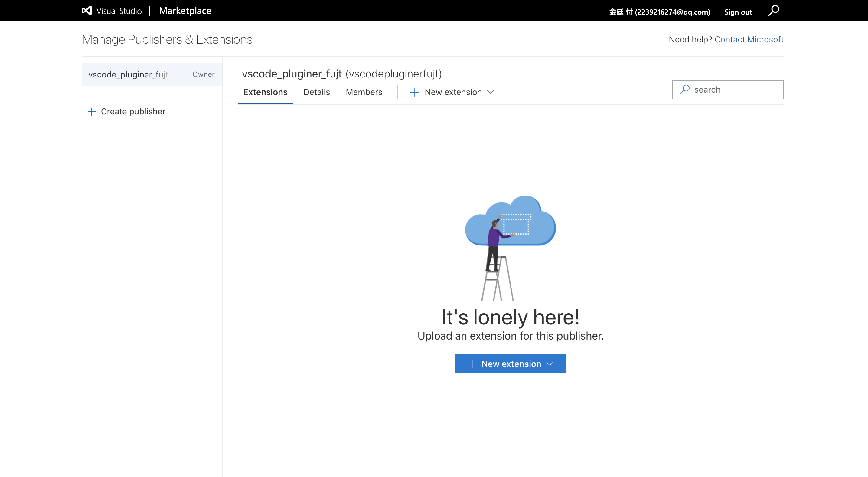
Task: Switch to the Members tab
Action: (x=364, y=92)
